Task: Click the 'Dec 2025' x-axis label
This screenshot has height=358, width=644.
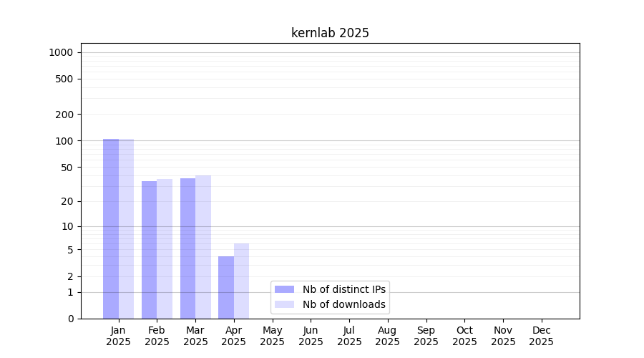Action: point(541,336)
